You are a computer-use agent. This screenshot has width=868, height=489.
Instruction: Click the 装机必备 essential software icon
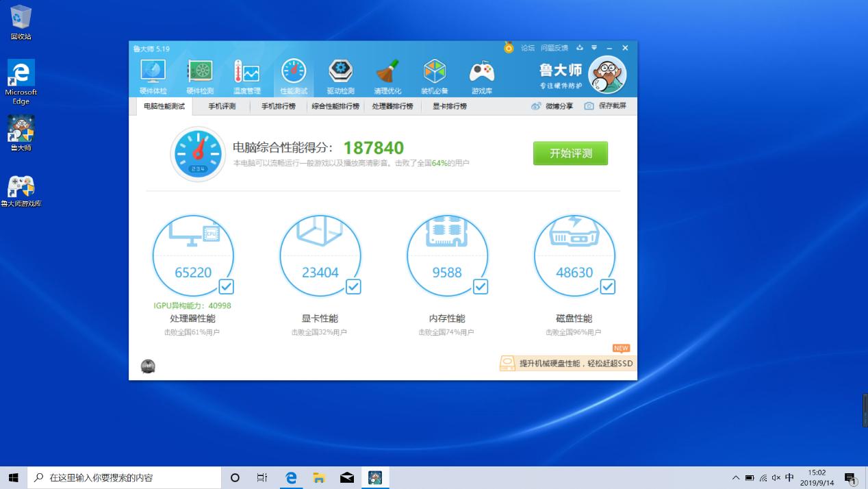434,74
